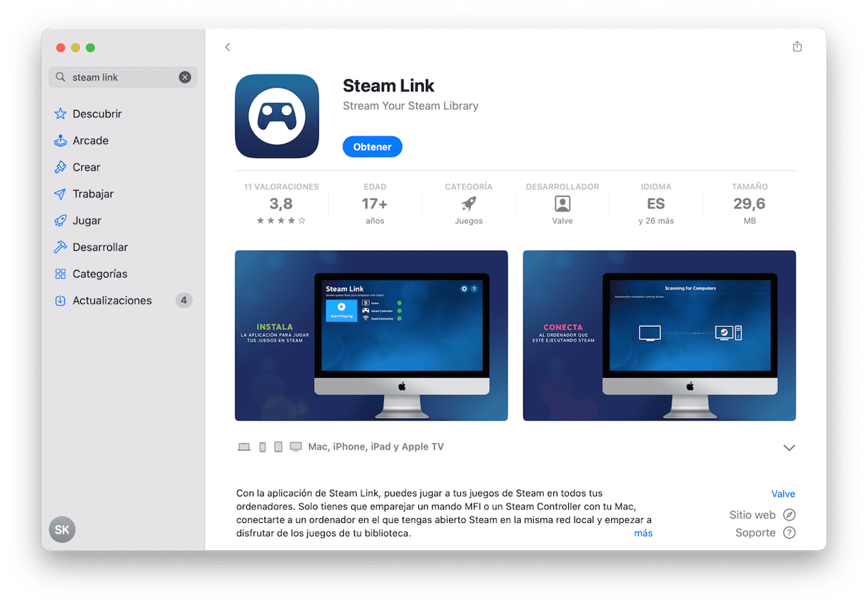
Task: Select the Categorías grid icon
Action: [x=61, y=274]
